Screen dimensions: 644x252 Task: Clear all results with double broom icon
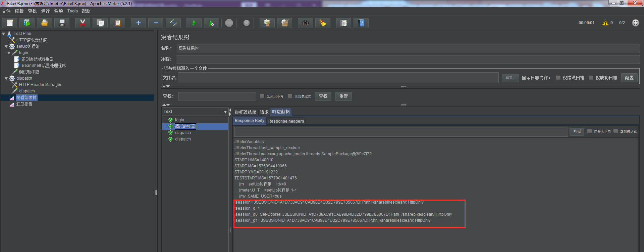[x=284, y=23]
